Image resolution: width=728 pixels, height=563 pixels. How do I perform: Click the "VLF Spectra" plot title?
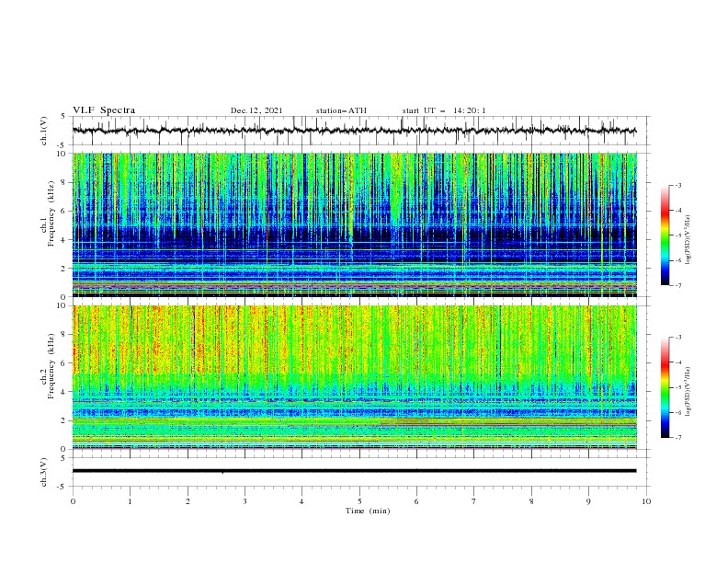point(104,110)
